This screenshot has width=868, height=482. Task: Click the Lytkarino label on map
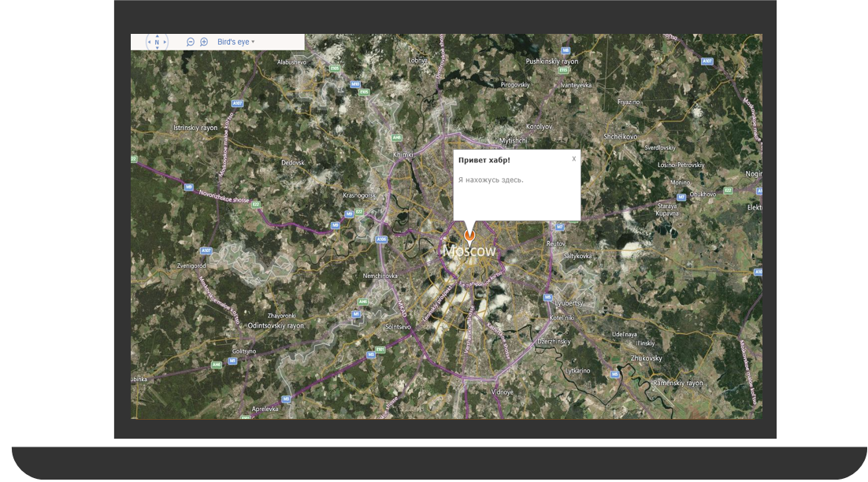pos(577,371)
